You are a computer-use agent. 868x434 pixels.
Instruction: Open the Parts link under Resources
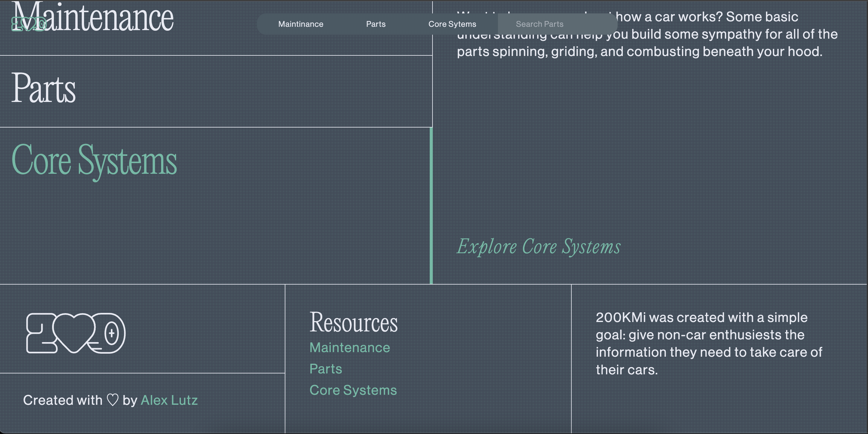pyautogui.click(x=326, y=369)
